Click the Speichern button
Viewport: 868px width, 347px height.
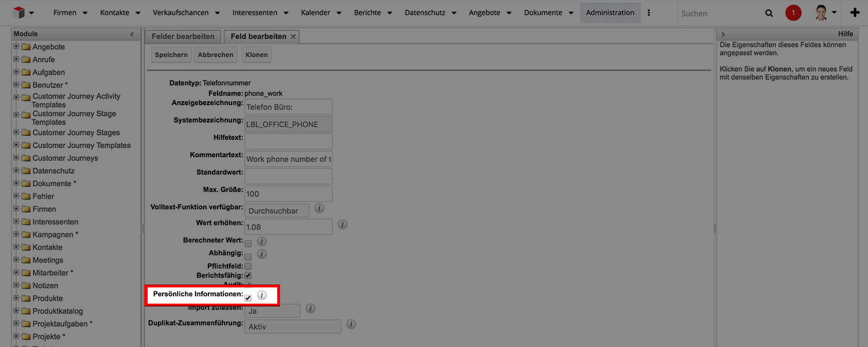point(171,55)
